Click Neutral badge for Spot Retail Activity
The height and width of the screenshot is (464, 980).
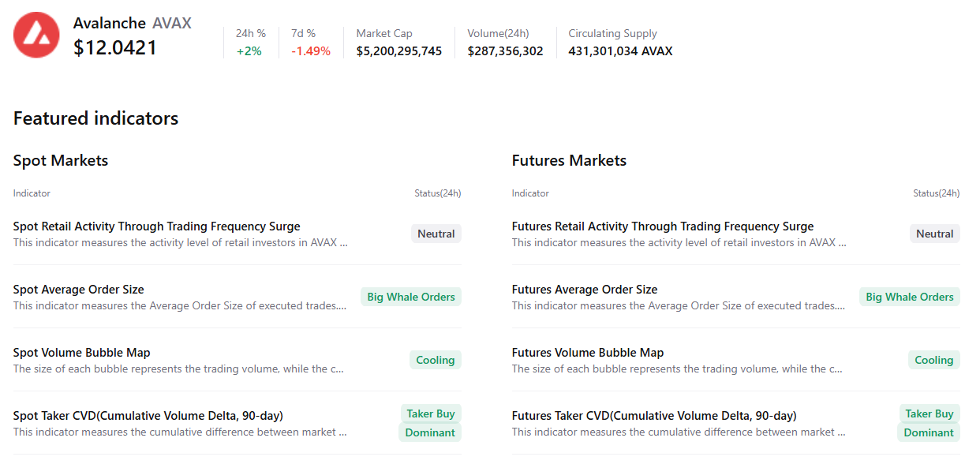click(x=436, y=234)
